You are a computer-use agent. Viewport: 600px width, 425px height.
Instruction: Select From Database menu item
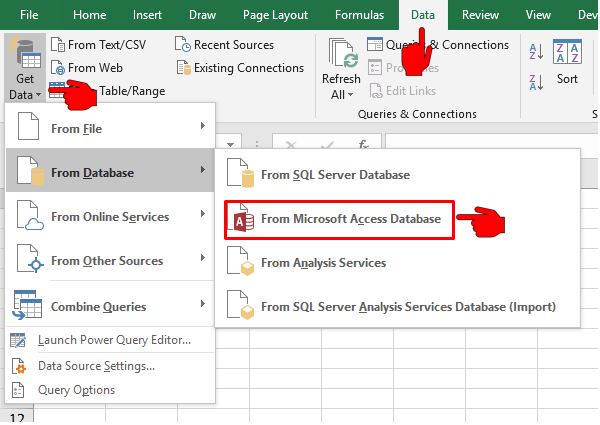[x=110, y=170]
